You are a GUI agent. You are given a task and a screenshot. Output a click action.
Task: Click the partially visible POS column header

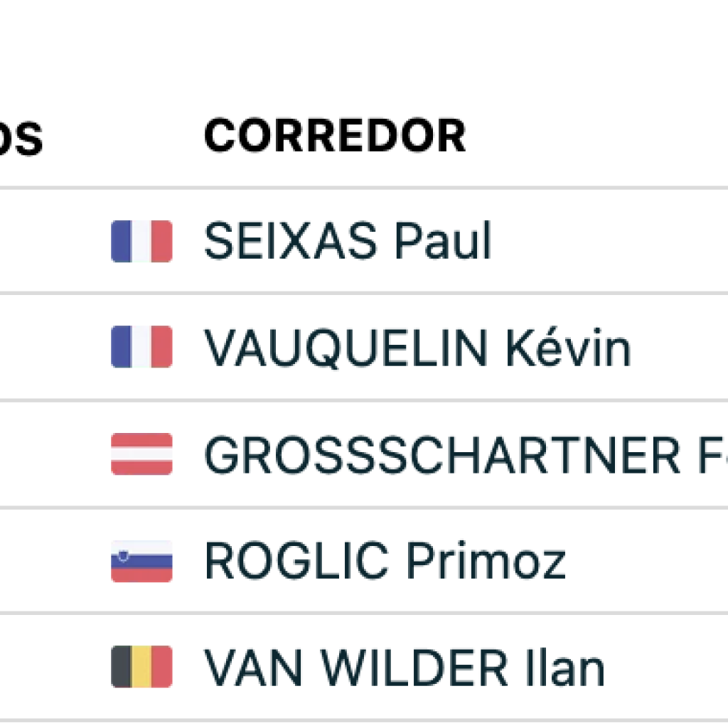point(21,139)
